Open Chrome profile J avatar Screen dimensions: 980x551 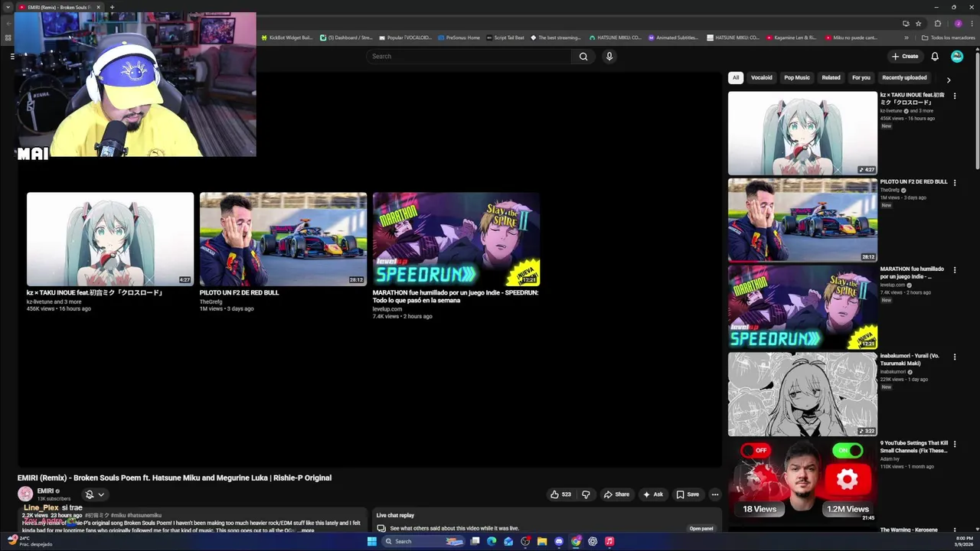958,23
